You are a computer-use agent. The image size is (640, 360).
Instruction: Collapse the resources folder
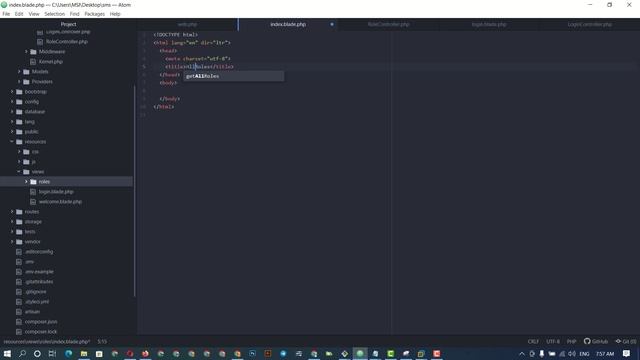pos(12,142)
